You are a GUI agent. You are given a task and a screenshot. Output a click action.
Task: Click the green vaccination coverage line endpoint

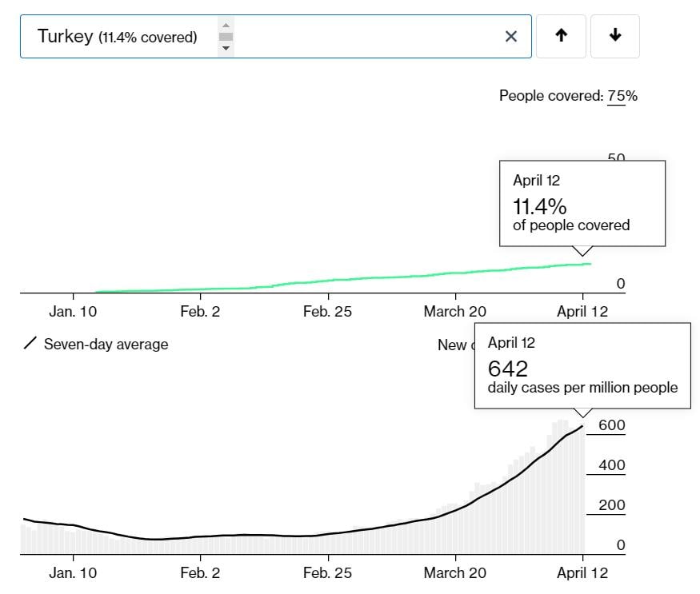(x=590, y=264)
